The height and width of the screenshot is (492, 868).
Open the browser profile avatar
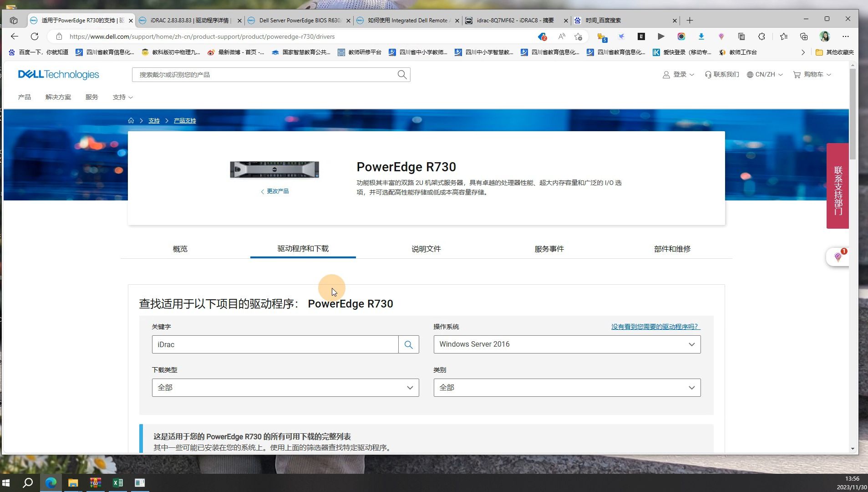click(825, 36)
